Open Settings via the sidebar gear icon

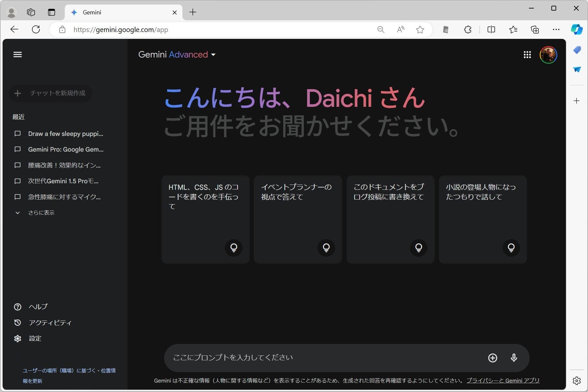18,338
